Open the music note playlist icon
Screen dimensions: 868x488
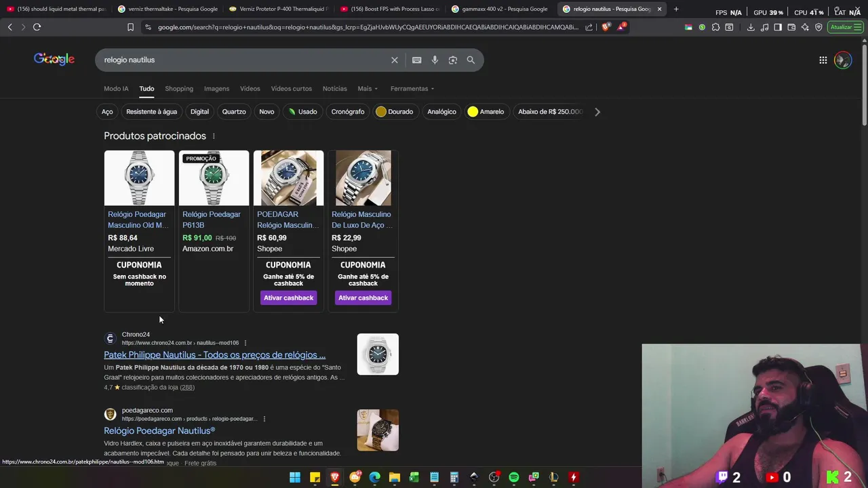point(765,27)
